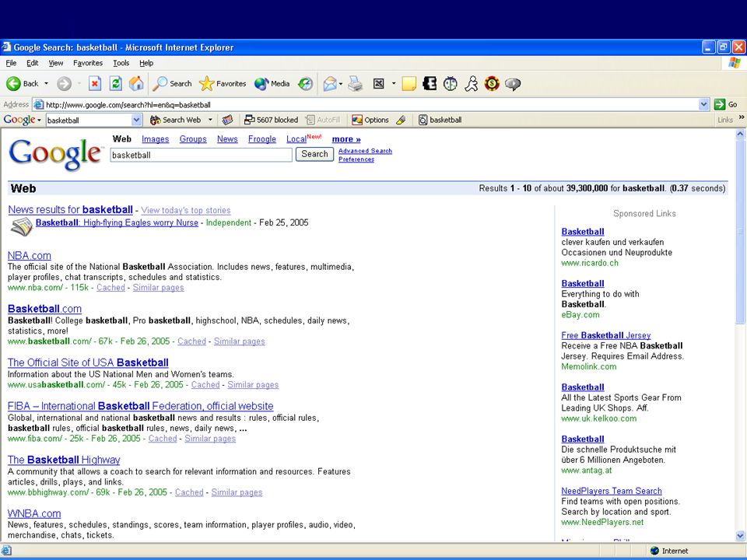The image size is (747, 560).
Task: Print the page with the printer icon
Action: 355,84
